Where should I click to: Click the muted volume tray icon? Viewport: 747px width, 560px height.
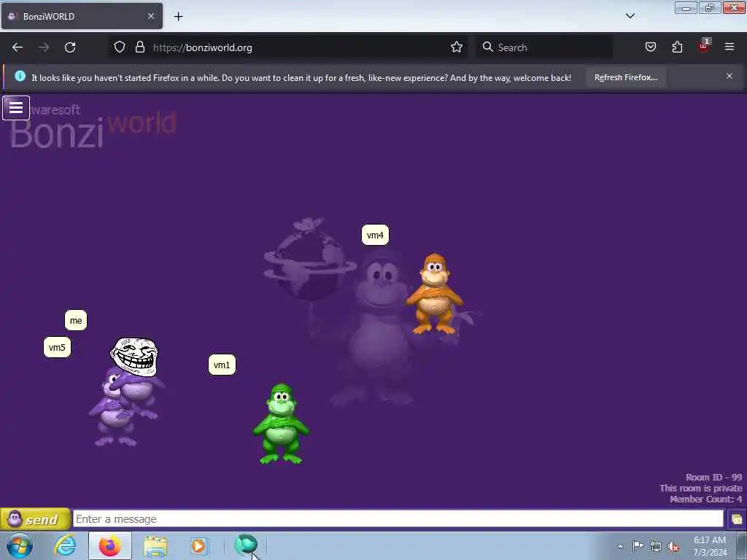673,547
